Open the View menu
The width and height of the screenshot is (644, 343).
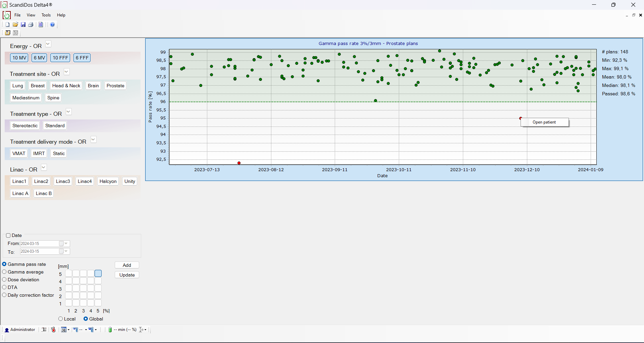(31, 15)
